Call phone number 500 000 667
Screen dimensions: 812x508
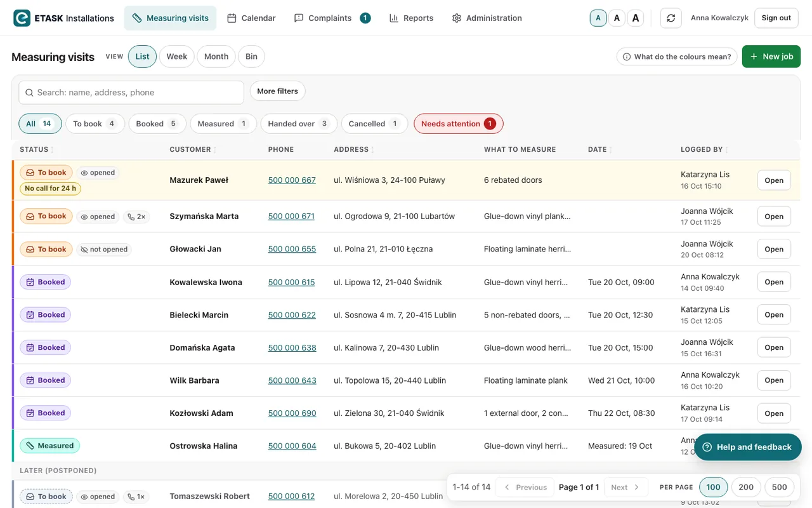[292, 180]
